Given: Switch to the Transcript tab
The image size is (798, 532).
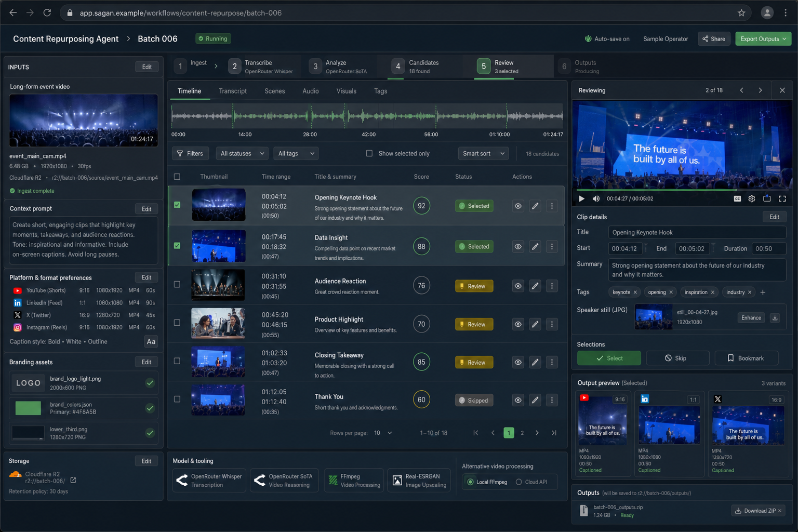Looking at the screenshot, I should click(233, 91).
